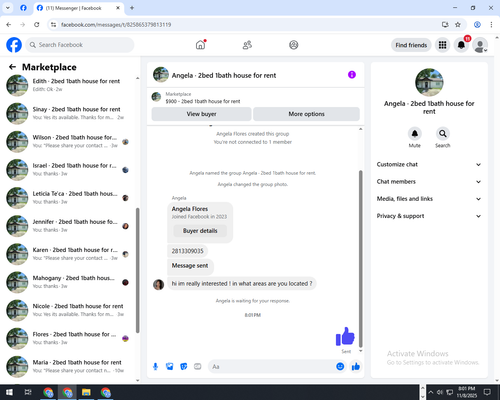Open the $900 2bed 1bath listing link
The height and width of the screenshot is (400, 500).
click(203, 101)
